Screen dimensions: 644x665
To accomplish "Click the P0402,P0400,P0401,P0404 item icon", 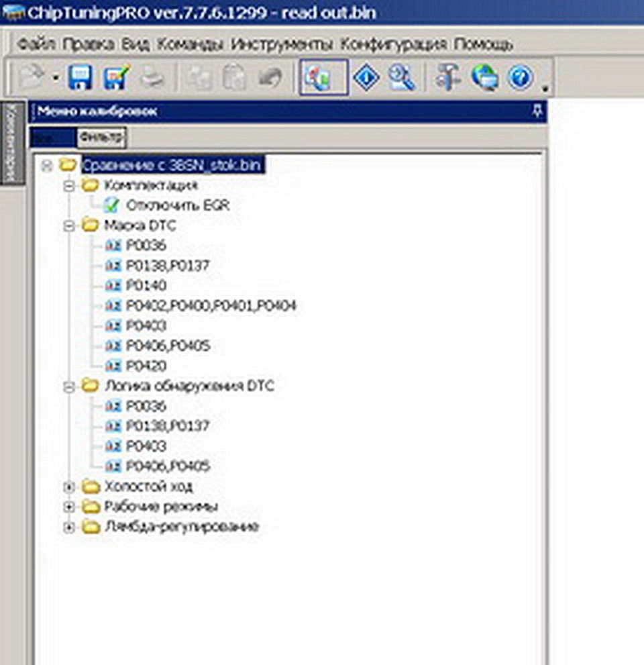I will click(x=113, y=305).
